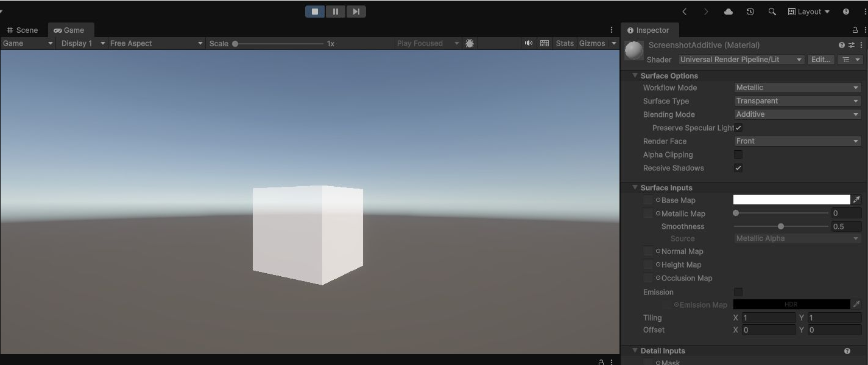The height and width of the screenshot is (365, 868).
Task: Lock the Inspector with the lock icon
Action: 855,30
